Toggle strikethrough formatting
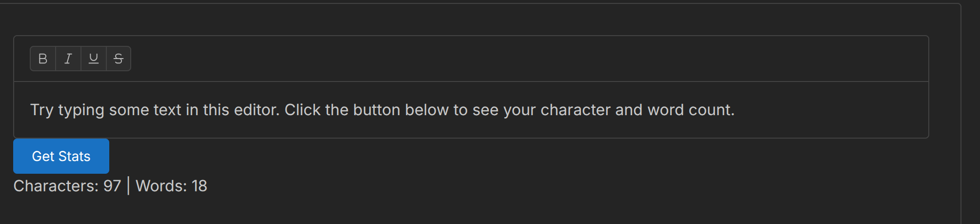Screen dimensions: 980x224 click(119, 59)
